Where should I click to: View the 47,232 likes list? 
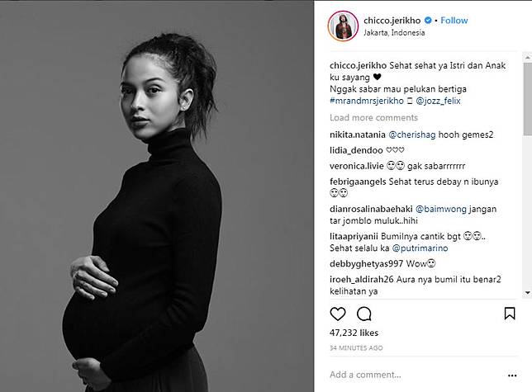pyautogui.click(x=354, y=333)
